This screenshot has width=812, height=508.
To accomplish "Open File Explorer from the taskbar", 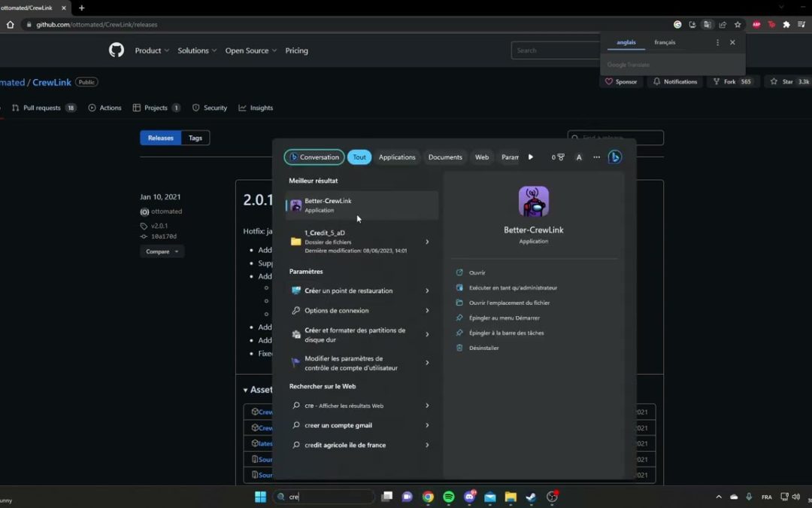I will click(511, 497).
